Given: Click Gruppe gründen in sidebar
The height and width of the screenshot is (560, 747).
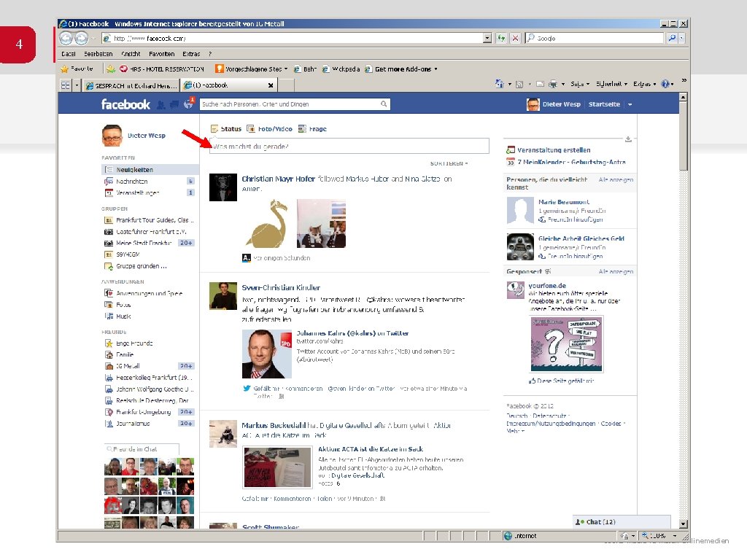Looking at the screenshot, I should [141, 266].
